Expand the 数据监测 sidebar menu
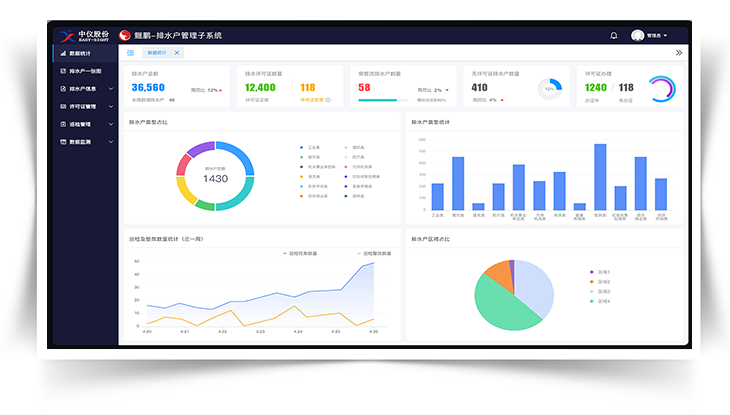The height and width of the screenshot is (415, 730). coord(111,142)
